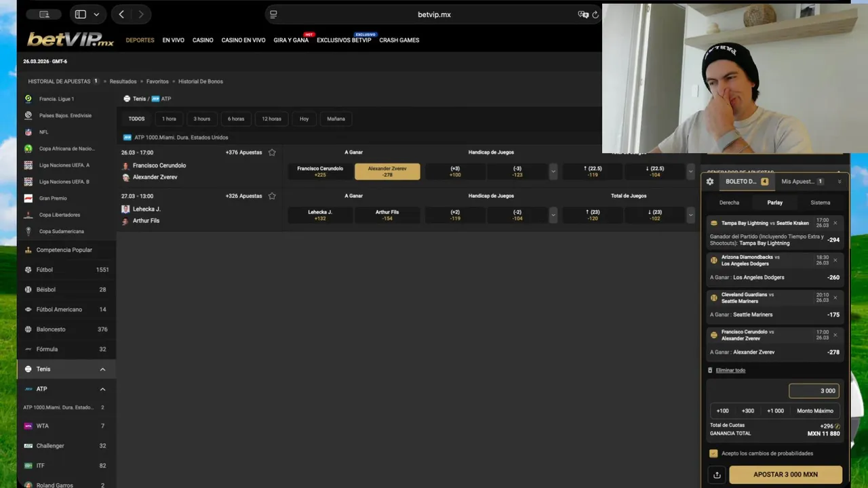Screen dimensions: 868x488
Task: Expand handicap options for Lehecka match
Action: pyautogui.click(x=553, y=215)
